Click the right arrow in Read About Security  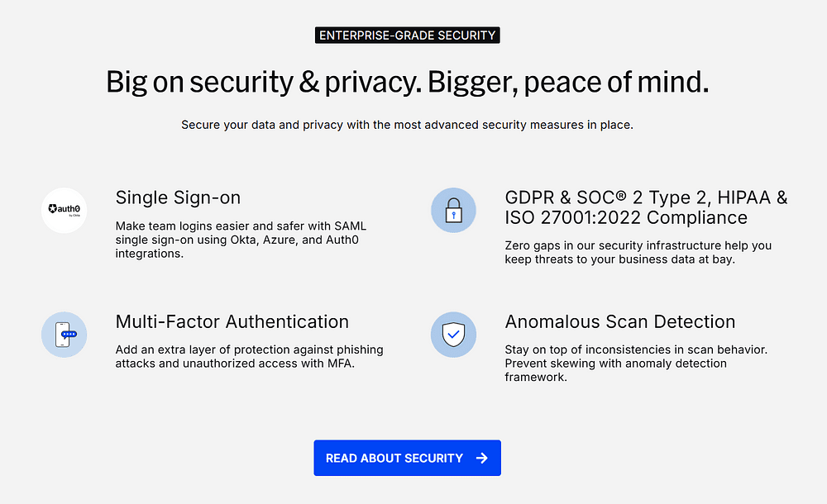(x=481, y=458)
